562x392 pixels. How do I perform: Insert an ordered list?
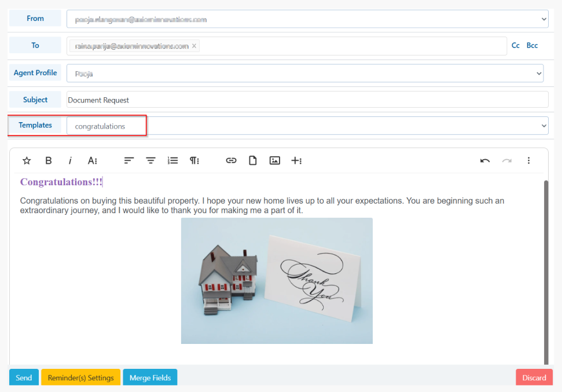172,161
